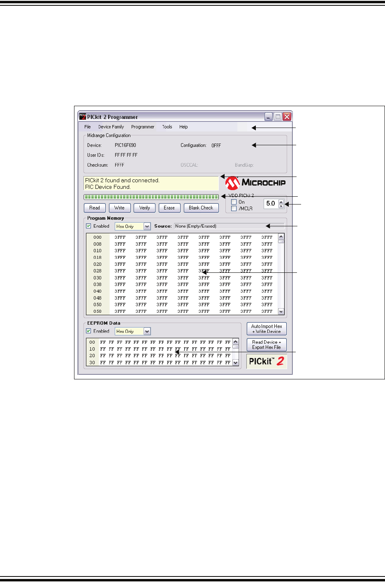The width and height of the screenshot is (385, 588).
Task: Click the Checksum value FFFF
Action: tap(120, 165)
